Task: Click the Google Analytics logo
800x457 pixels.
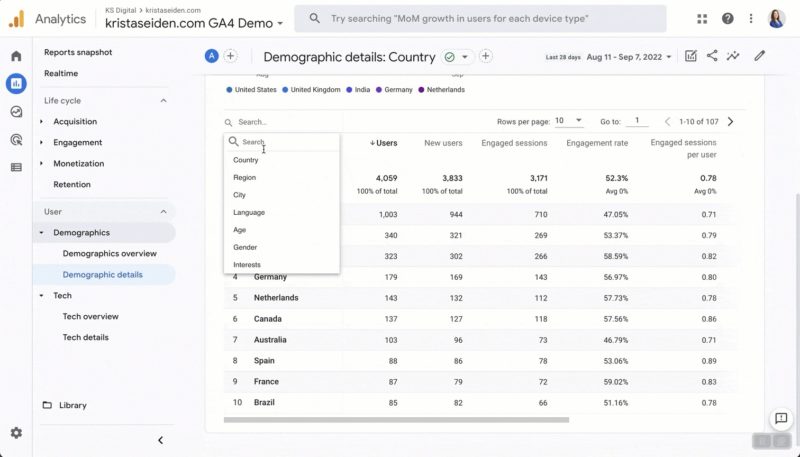Action: point(16,19)
